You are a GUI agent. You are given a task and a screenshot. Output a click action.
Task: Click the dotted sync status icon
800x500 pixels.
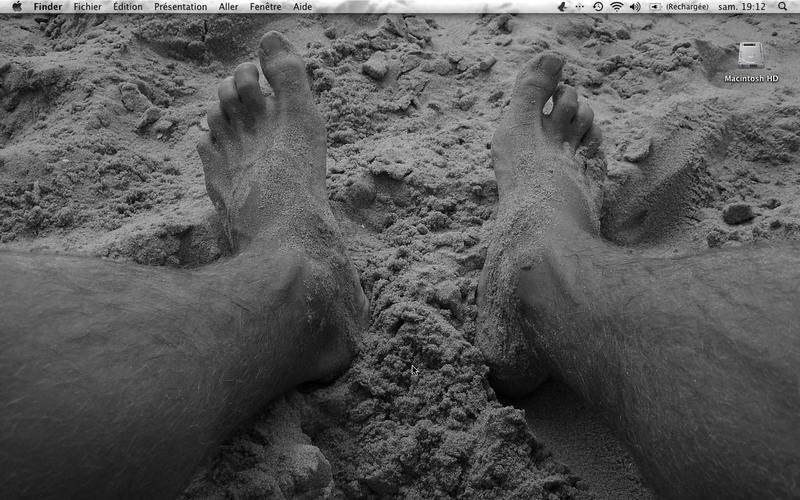pyautogui.click(x=580, y=7)
